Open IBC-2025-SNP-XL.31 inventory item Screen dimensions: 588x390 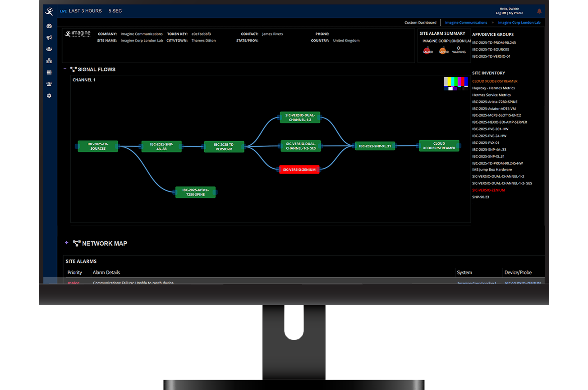488,156
